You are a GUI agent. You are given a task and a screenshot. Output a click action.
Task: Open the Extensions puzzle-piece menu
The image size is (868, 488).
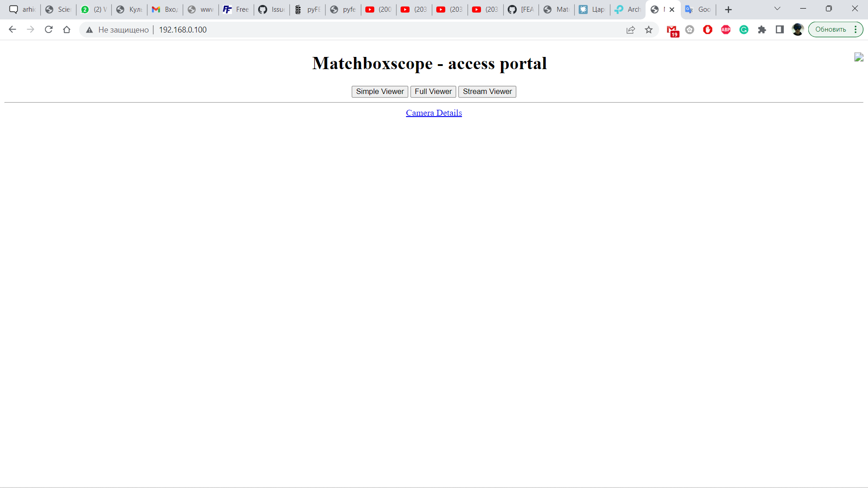(x=762, y=30)
